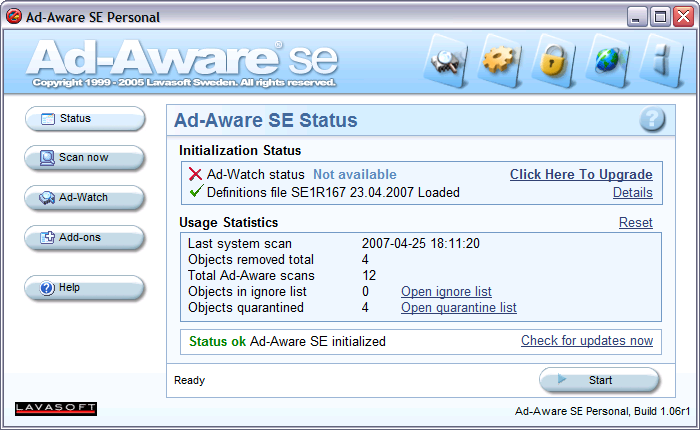Click the 'Ready' status text
Viewport: 700px width, 430px height.
[x=189, y=380]
